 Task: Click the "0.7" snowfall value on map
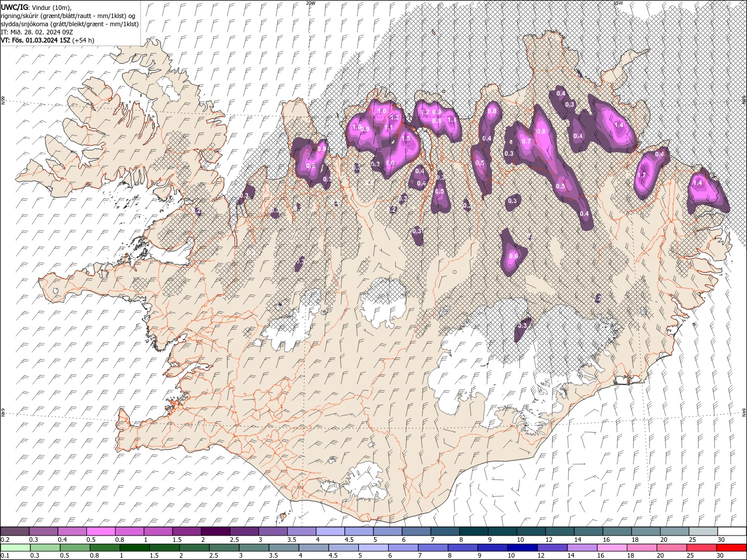pos(526,141)
